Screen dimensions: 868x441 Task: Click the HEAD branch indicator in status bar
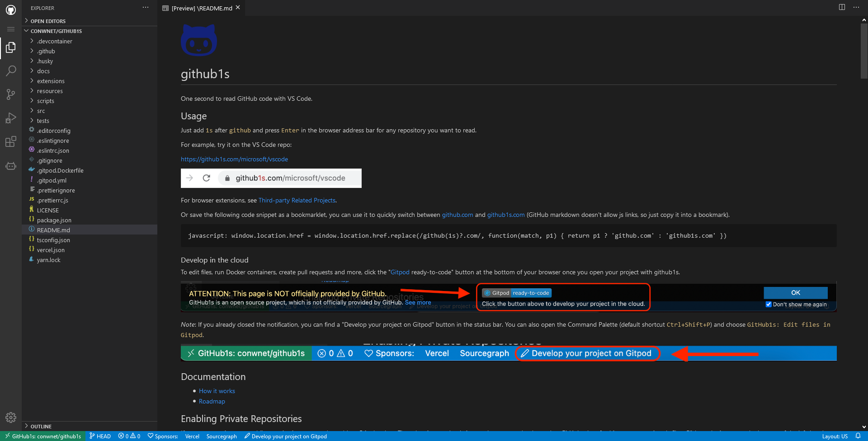(100, 436)
